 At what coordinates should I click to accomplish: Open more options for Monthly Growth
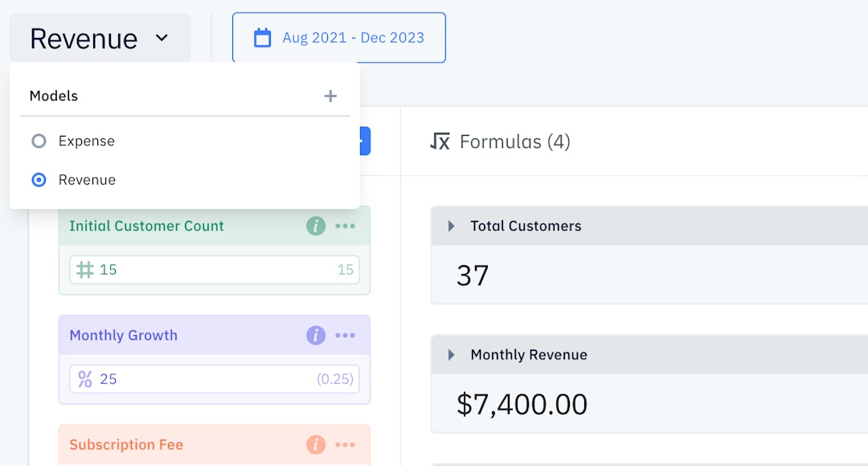346,336
